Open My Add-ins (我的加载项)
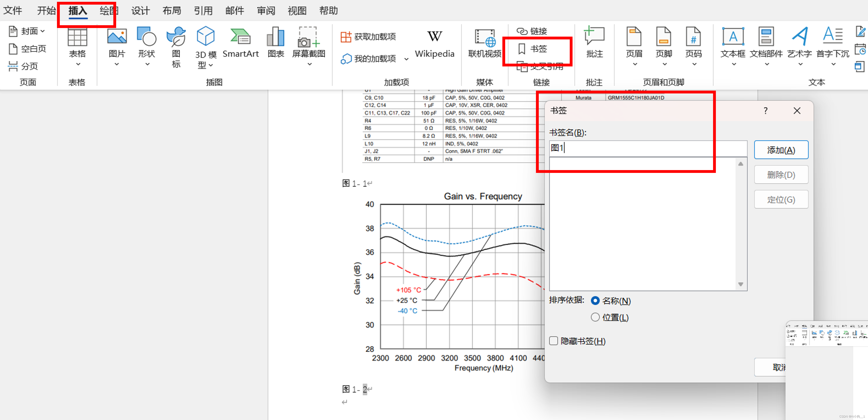The image size is (868, 420). point(368,59)
